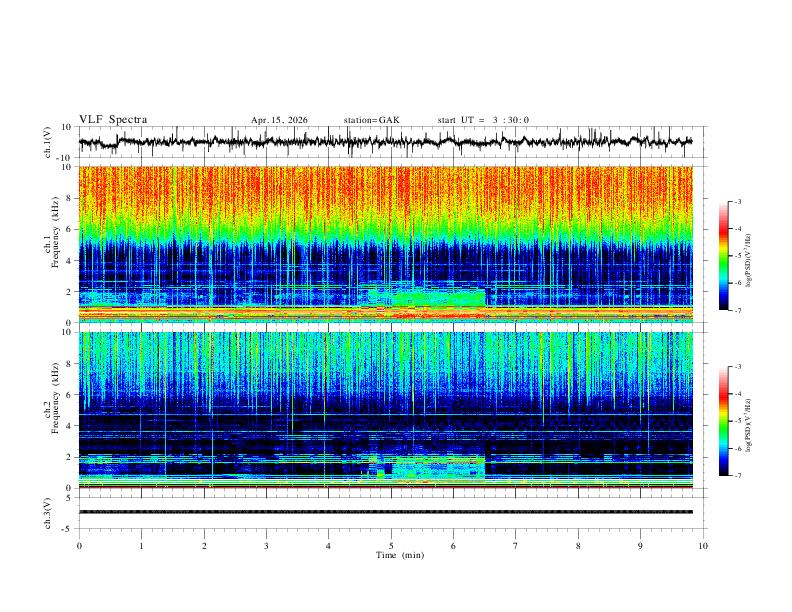Click the Apr. 15, 2026 date label
Image resolution: width=792 pixels, height=612 pixels.
coord(279,120)
